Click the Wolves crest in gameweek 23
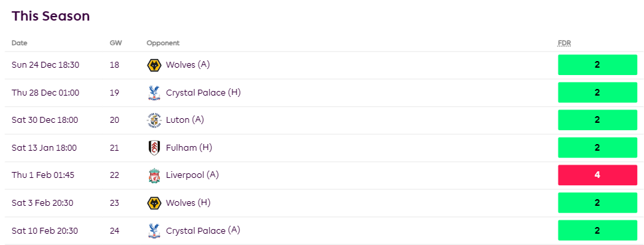Viewport: 644px width, 245px height. click(154, 203)
